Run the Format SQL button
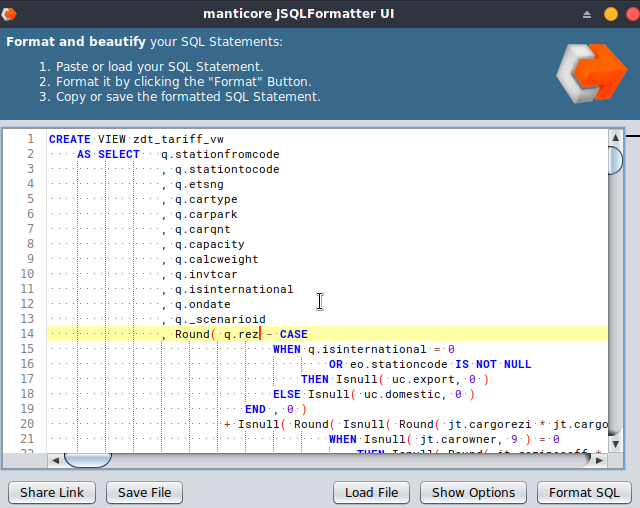The image size is (640, 508). pyautogui.click(x=584, y=492)
